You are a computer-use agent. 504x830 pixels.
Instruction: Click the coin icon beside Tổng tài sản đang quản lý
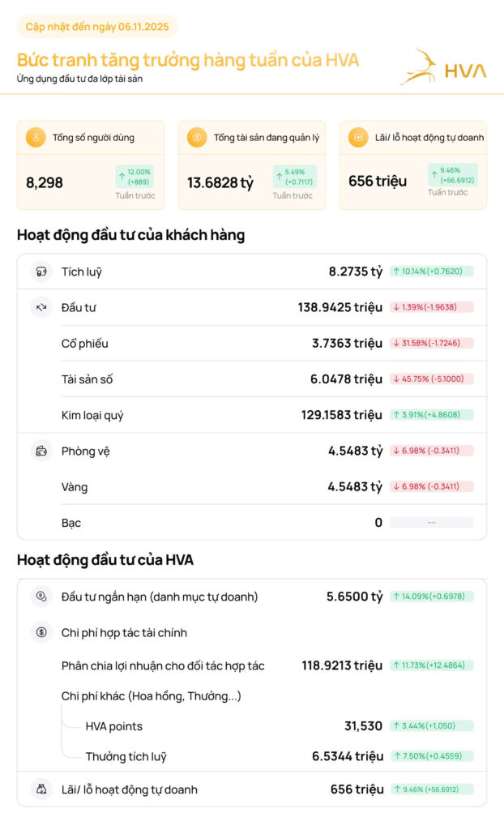[197, 138]
